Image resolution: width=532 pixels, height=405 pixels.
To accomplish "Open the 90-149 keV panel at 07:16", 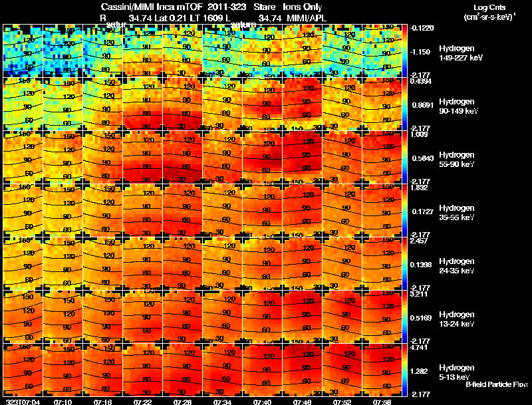I will point(102,104).
